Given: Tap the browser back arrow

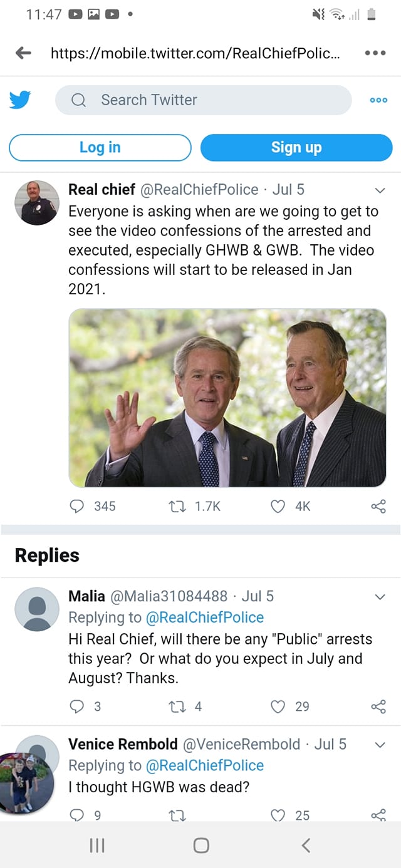Looking at the screenshot, I should pyautogui.click(x=23, y=53).
